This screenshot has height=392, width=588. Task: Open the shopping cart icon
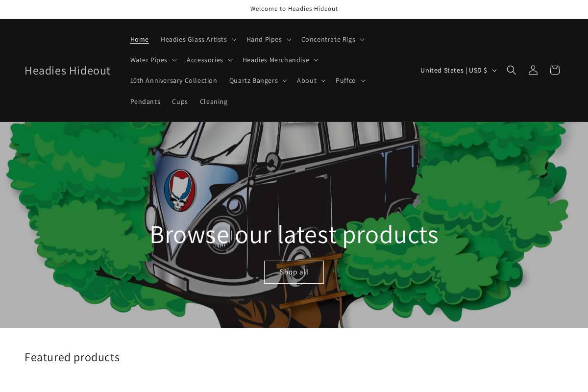[x=554, y=70]
